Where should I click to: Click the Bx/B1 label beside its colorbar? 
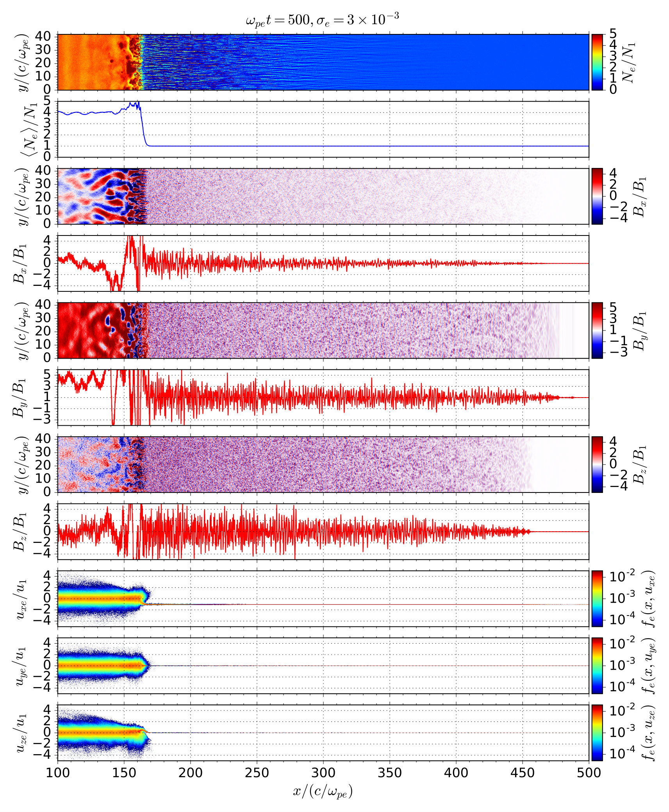(x=639, y=196)
